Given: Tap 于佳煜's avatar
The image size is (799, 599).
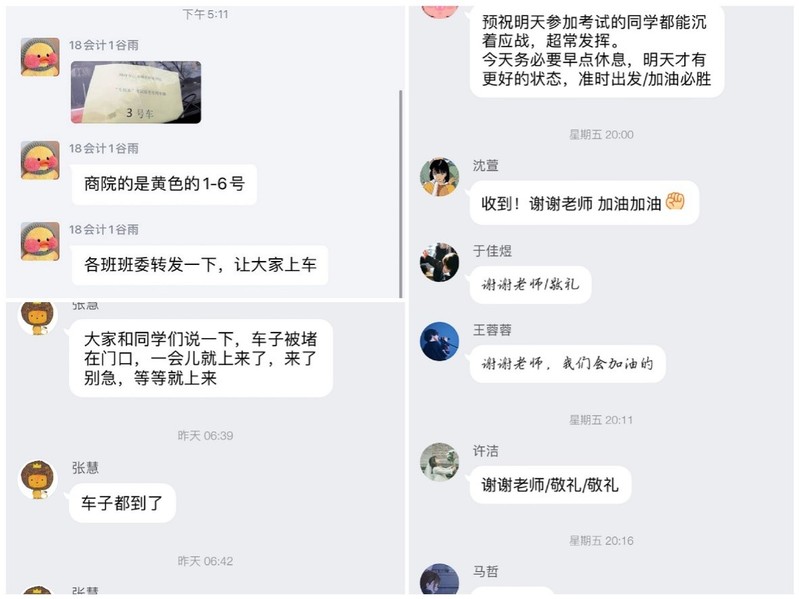Looking at the screenshot, I should (x=439, y=262).
